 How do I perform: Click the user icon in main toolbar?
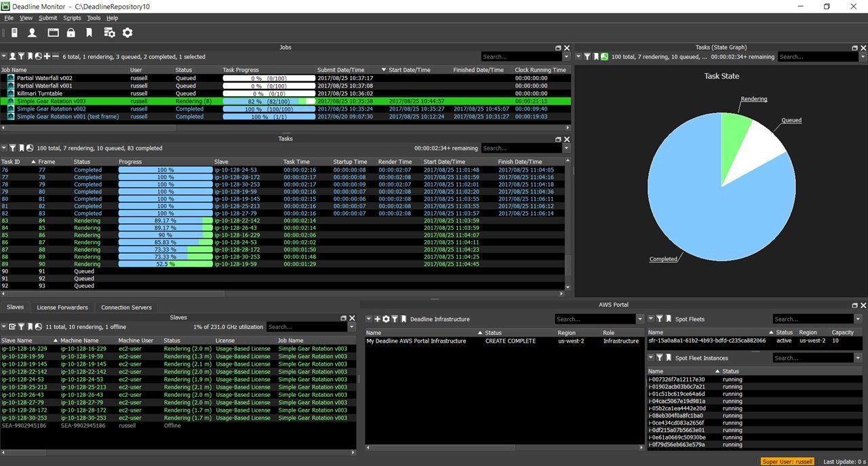click(32, 33)
